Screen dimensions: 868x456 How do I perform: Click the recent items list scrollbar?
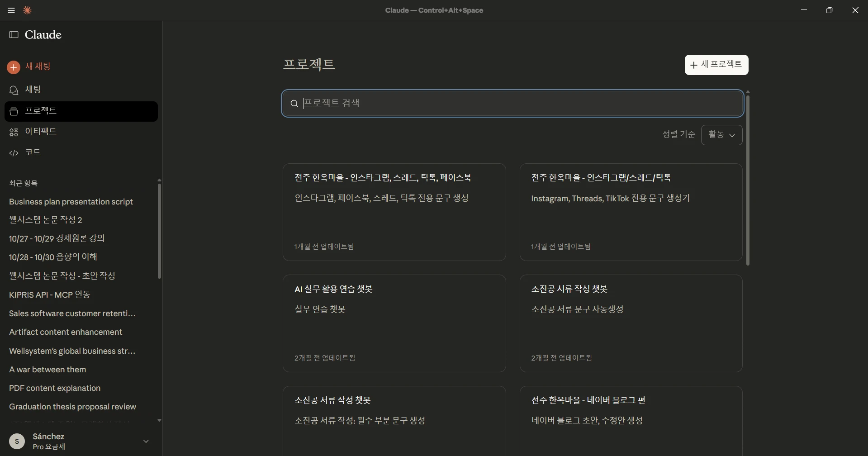[159, 231]
